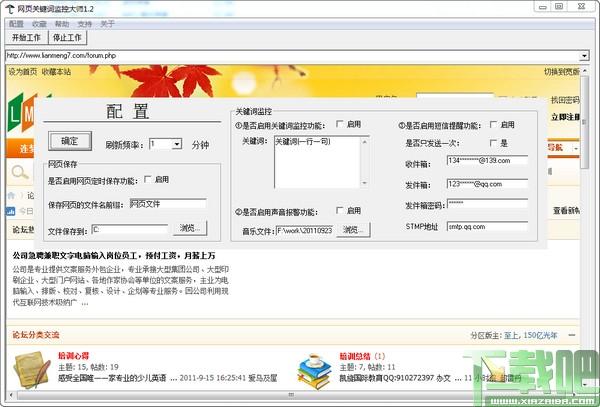Collapse the 论坛分类交流 section with the minus icon
This screenshot has height=407, width=600.
[572, 335]
